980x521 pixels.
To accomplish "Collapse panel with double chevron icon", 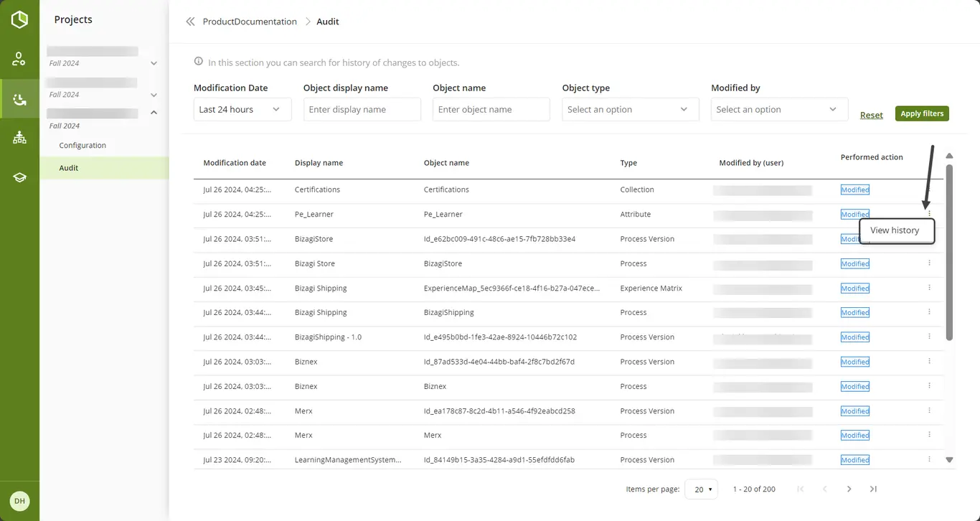I will (x=190, y=22).
